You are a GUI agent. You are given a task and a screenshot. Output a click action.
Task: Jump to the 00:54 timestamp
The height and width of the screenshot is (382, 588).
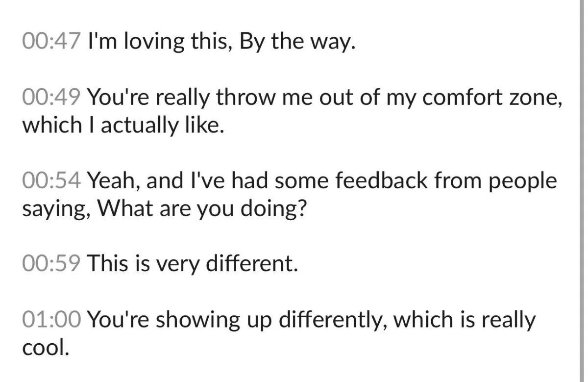(x=51, y=181)
